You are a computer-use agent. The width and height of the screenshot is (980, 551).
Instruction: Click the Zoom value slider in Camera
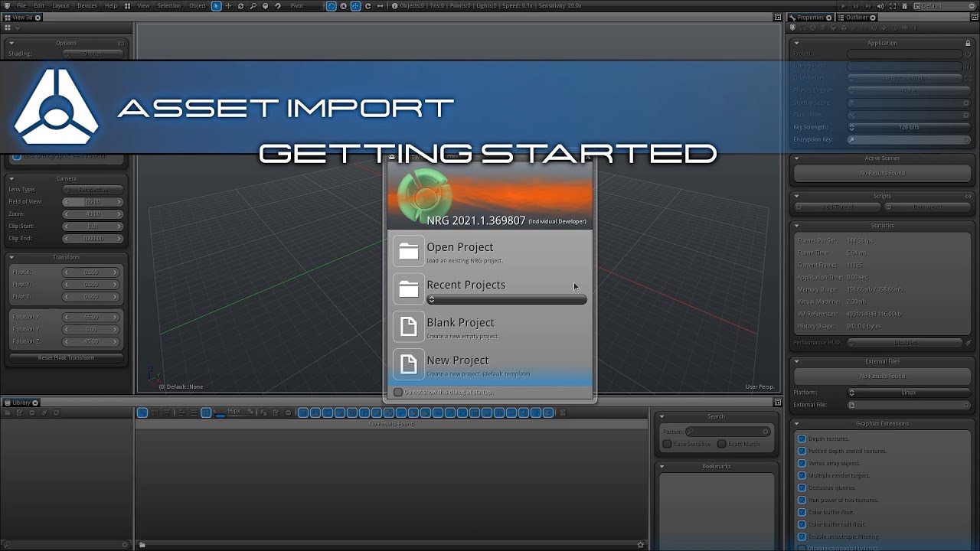click(93, 214)
